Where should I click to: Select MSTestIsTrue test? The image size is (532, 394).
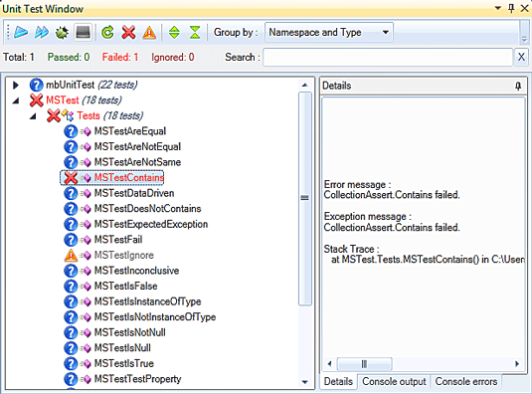(x=124, y=363)
